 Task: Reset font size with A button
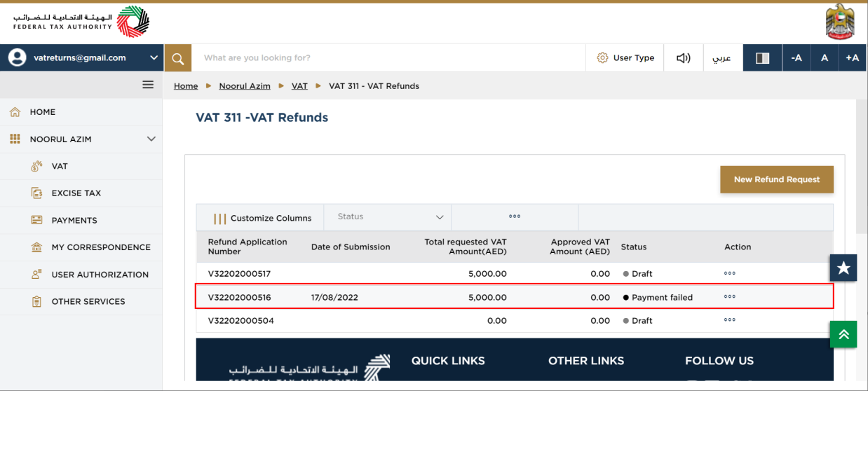point(825,58)
